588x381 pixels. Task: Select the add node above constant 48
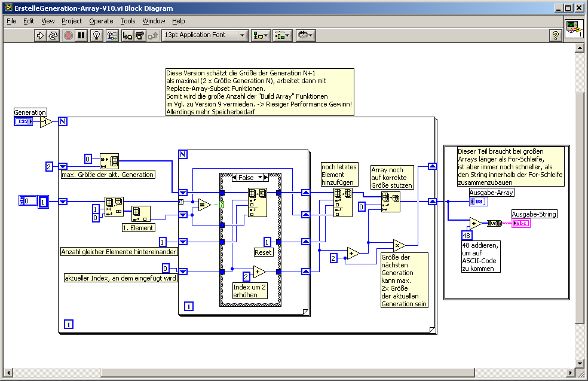click(x=476, y=223)
